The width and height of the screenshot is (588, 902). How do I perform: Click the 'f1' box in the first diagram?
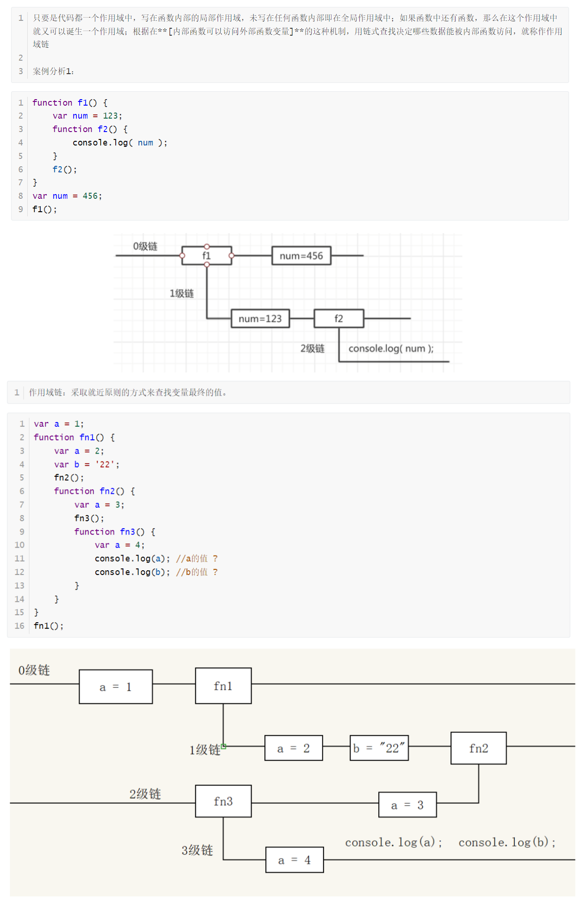coord(206,256)
